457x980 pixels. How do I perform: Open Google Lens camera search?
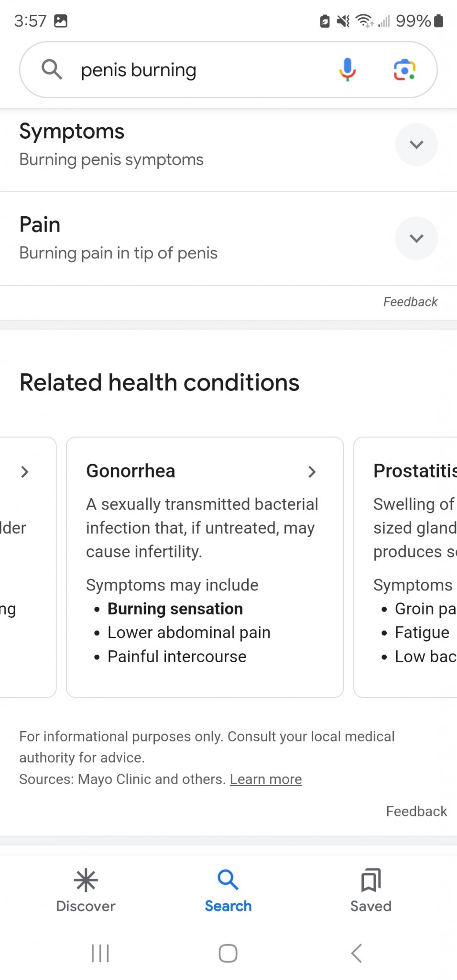tap(404, 70)
